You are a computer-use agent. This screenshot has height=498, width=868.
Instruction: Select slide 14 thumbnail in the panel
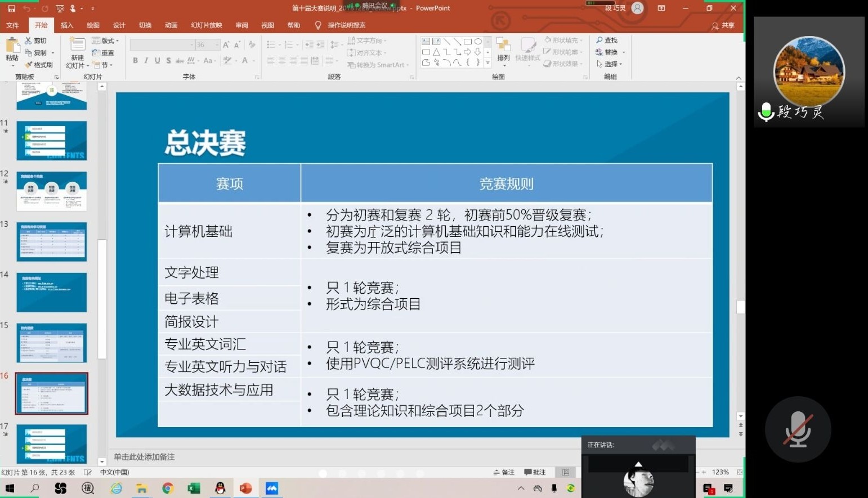point(52,292)
